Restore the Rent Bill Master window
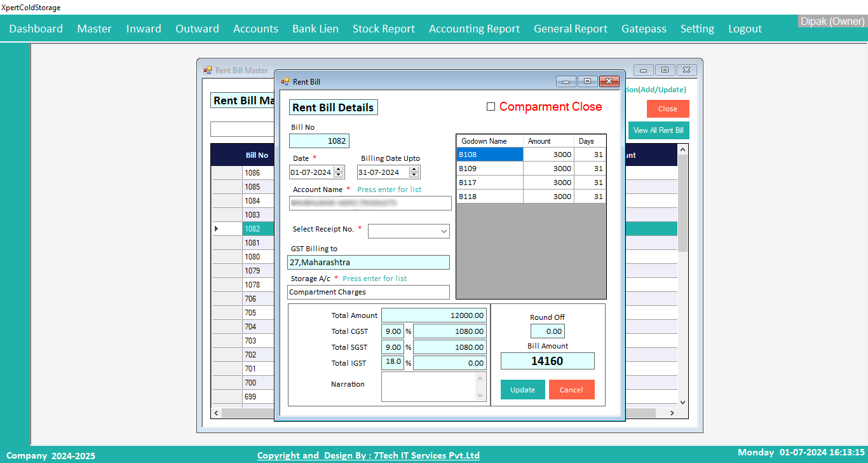868x463 pixels. (665, 70)
